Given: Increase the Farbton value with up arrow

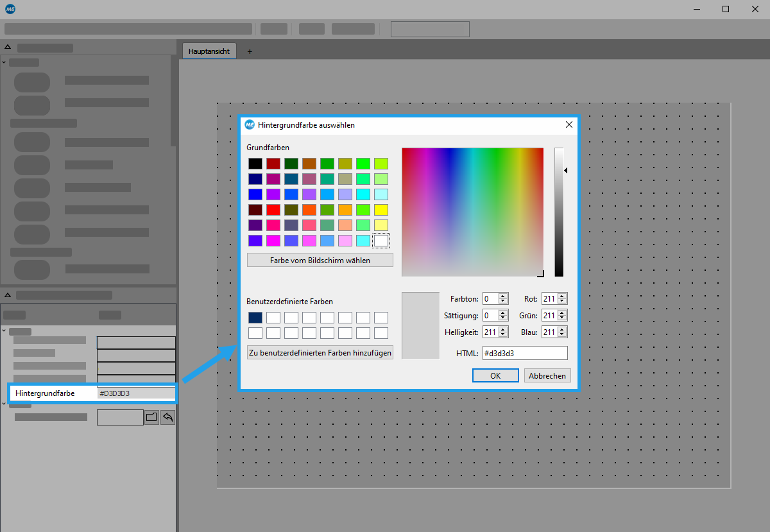Looking at the screenshot, I should [x=503, y=296].
